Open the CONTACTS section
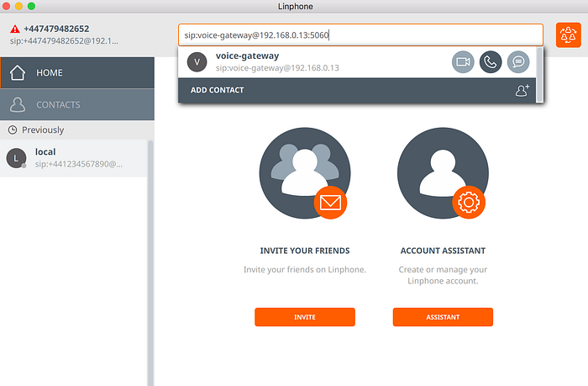588x386 pixels. click(77, 105)
